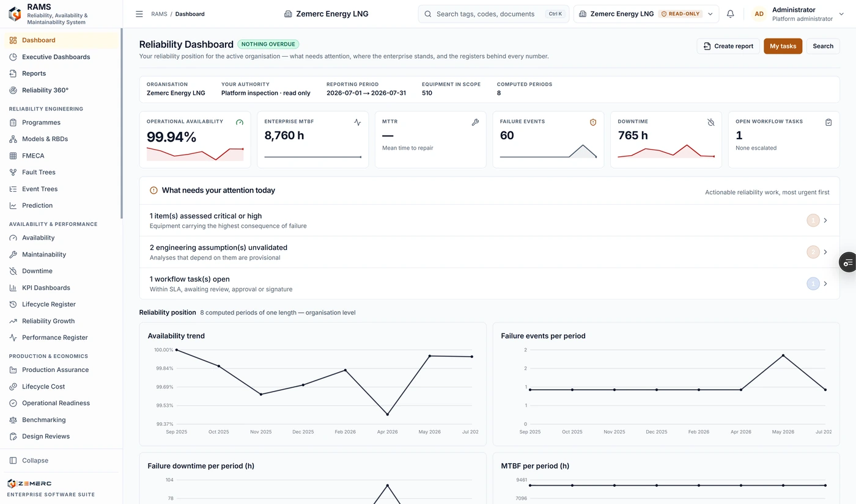Open My tasks
Viewport: 856px width, 504px height.
point(783,46)
